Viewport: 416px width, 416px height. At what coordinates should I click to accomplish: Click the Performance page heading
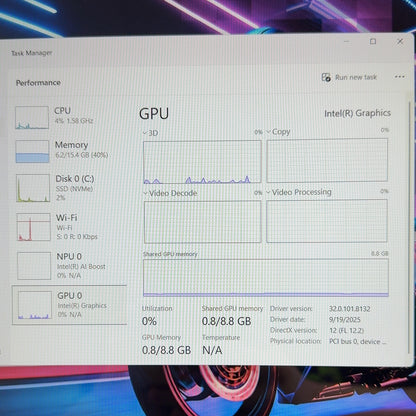coord(38,83)
